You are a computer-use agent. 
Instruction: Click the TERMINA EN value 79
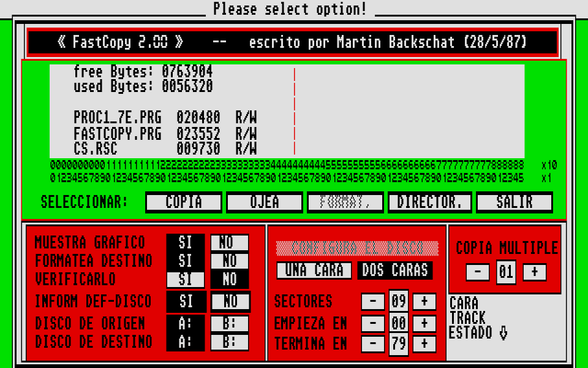click(x=399, y=344)
